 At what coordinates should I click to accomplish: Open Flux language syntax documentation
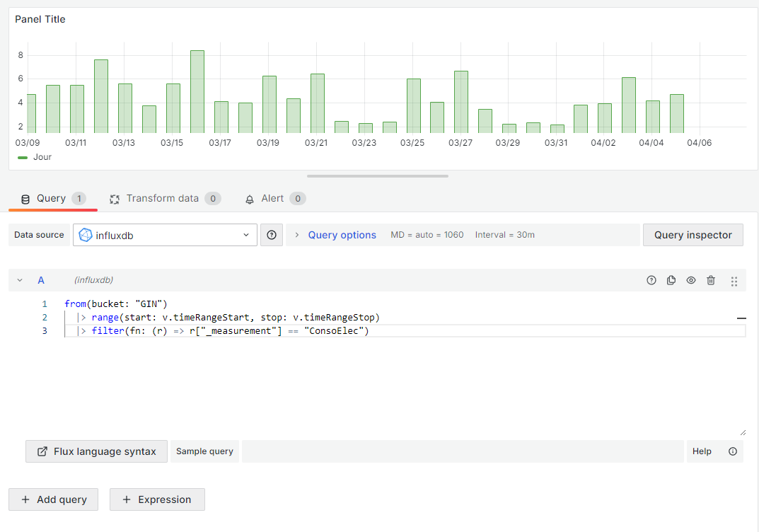click(95, 451)
